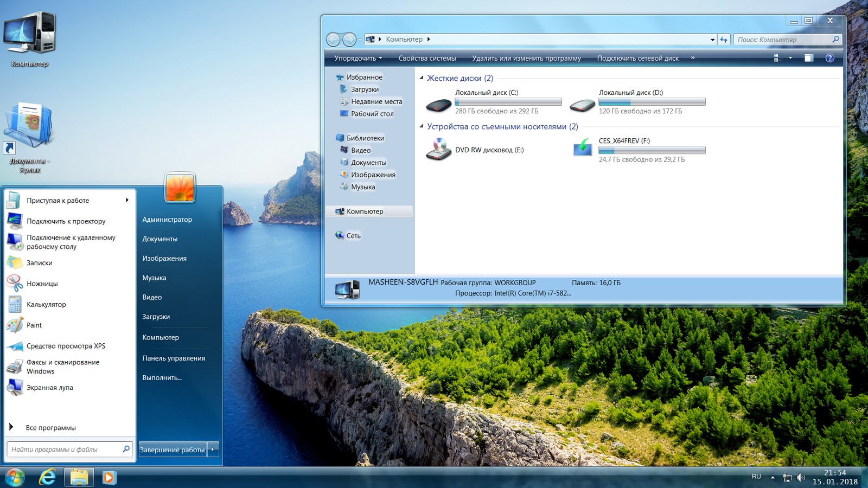
Task: Open the Упорядочить menu
Action: click(358, 58)
